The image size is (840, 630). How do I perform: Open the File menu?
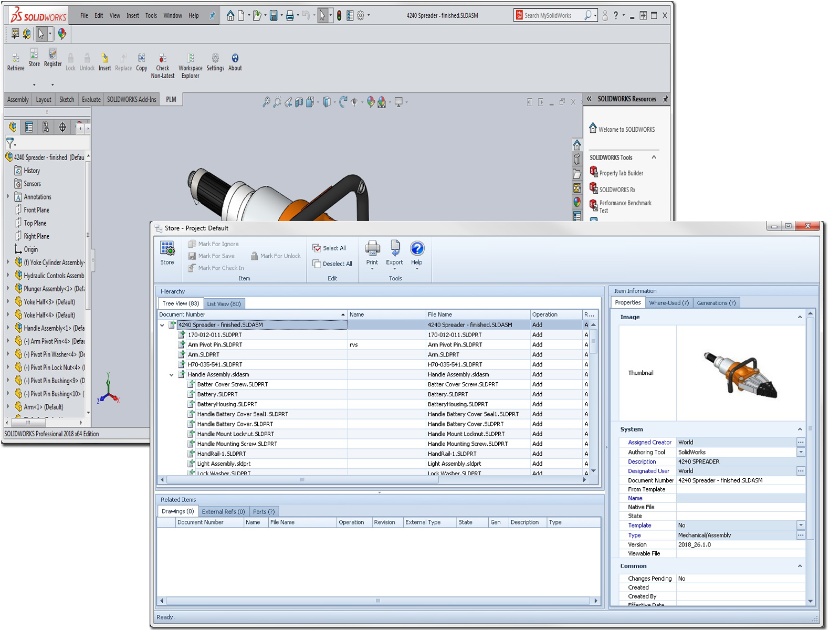(84, 16)
